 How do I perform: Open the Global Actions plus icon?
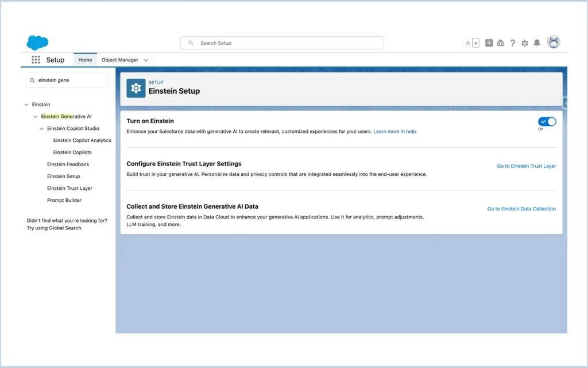[x=489, y=43]
